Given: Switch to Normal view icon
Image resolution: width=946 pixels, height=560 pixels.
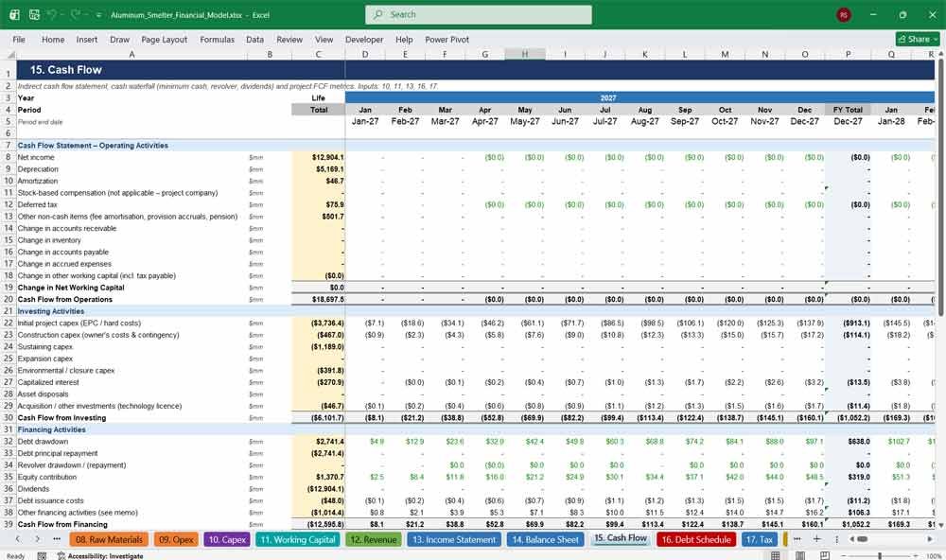Looking at the screenshot, I should pos(776,555).
